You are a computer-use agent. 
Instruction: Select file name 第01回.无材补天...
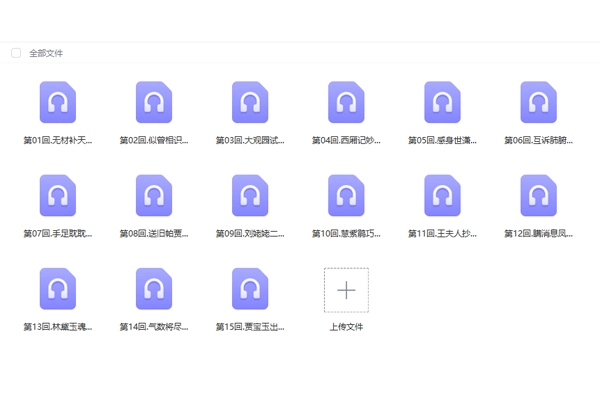click(58, 140)
